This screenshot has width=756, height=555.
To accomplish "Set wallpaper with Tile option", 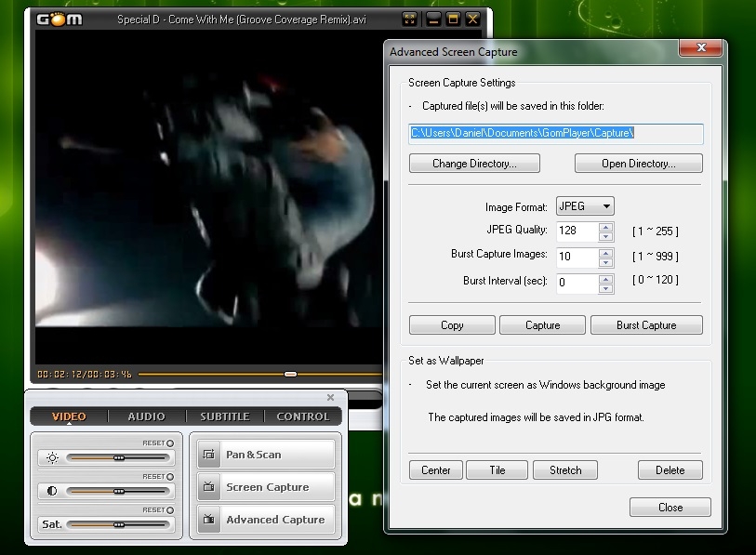I will click(x=497, y=470).
